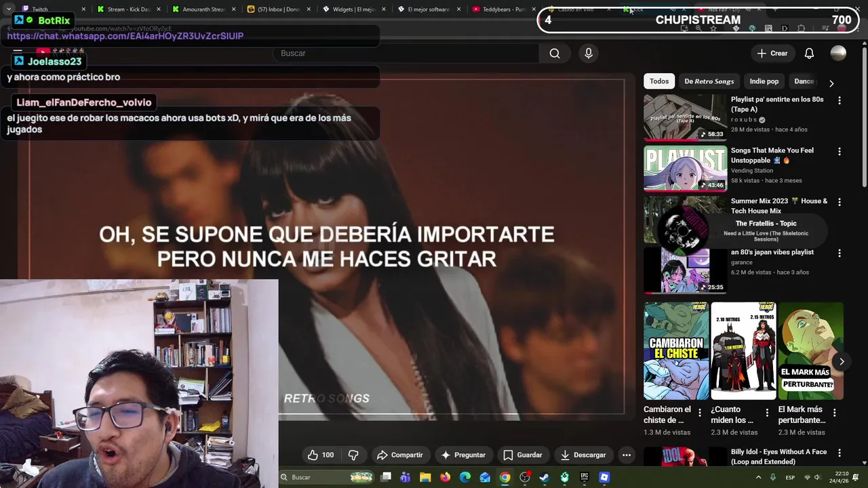Select the 'Todos' filter chip
Viewport: 868px width, 488px height.
[659, 81]
